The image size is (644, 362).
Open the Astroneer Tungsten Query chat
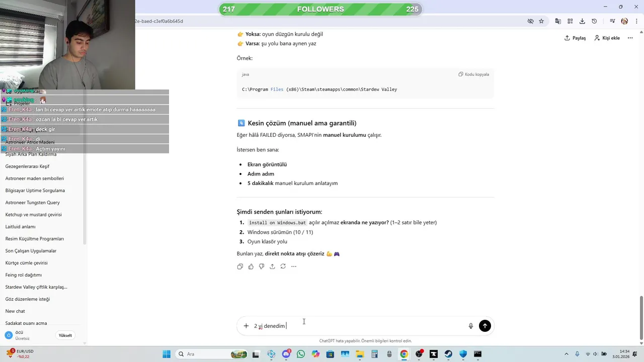32,203
